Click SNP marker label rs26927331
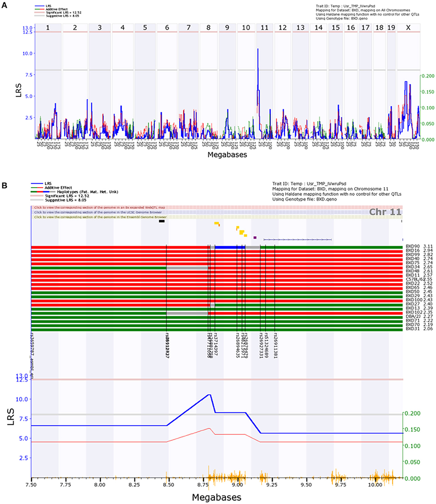The image size is (436, 504). [x=261, y=345]
